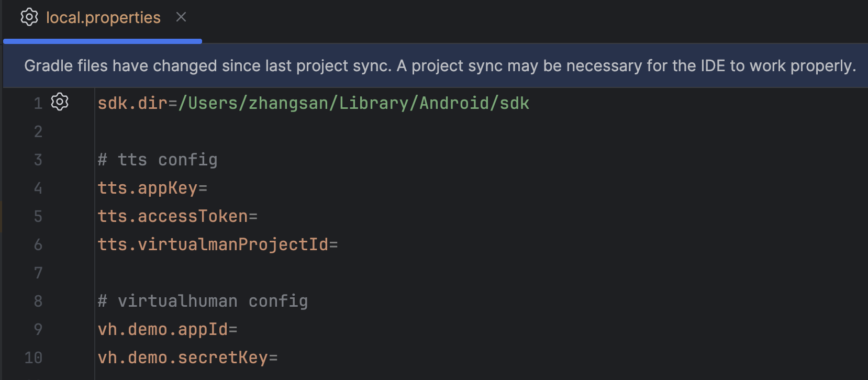This screenshot has height=380, width=868.
Task: Click the sdk.dir path value
Action: pos(354,103)
